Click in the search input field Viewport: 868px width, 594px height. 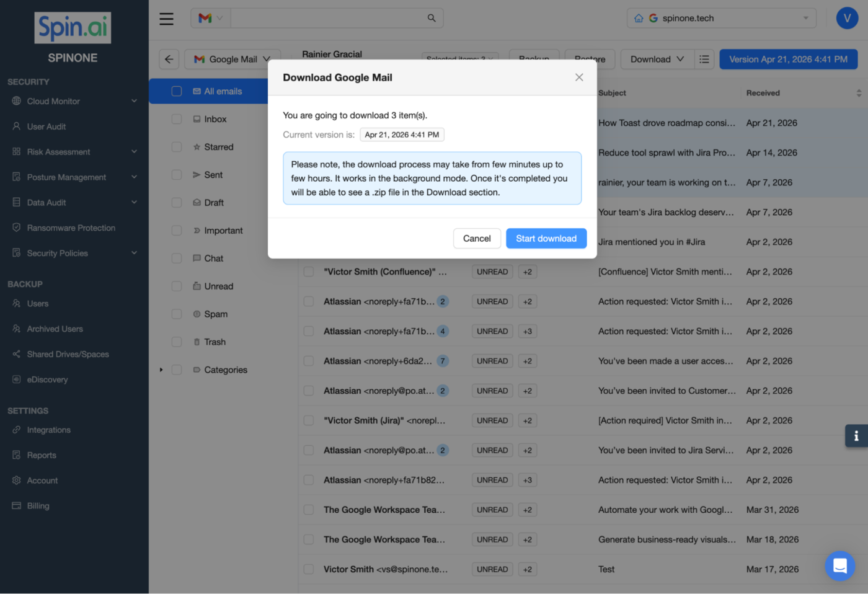coord(328,18)
